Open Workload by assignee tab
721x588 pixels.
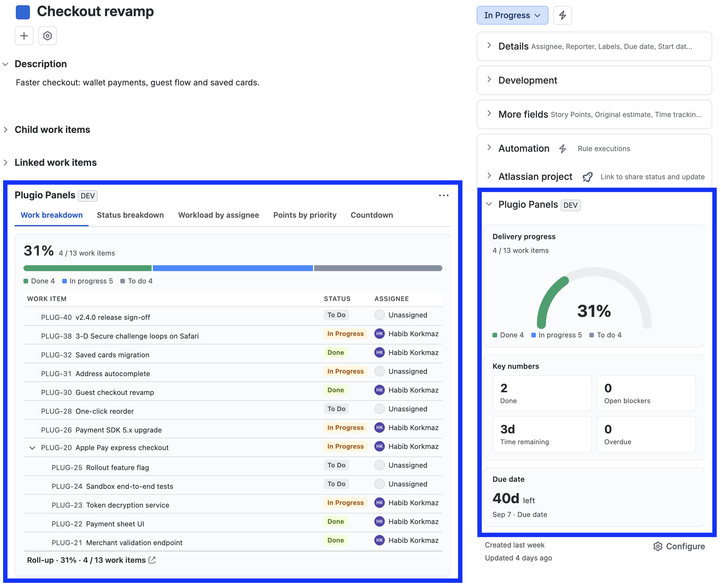click(x=219, y=215)
